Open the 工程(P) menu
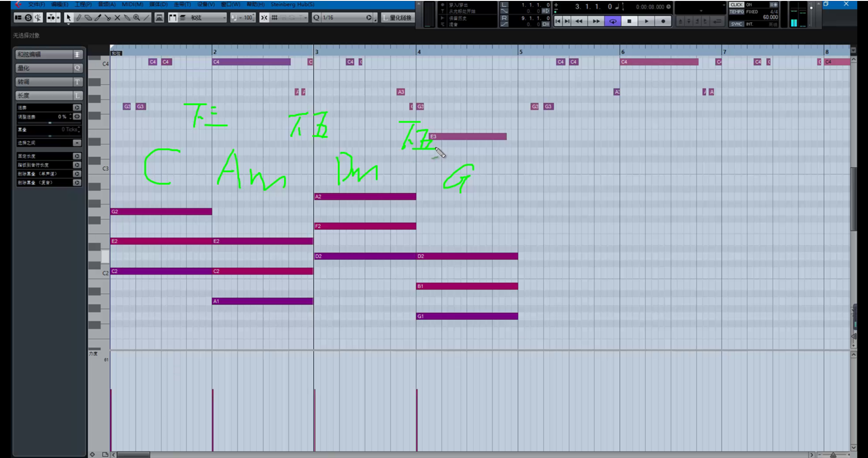This screenshot has width=868, height=458. click(x=83, y=5)
